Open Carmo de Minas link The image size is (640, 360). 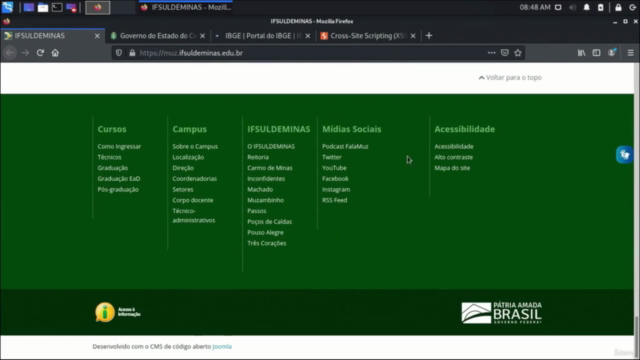tap(270, 168)
